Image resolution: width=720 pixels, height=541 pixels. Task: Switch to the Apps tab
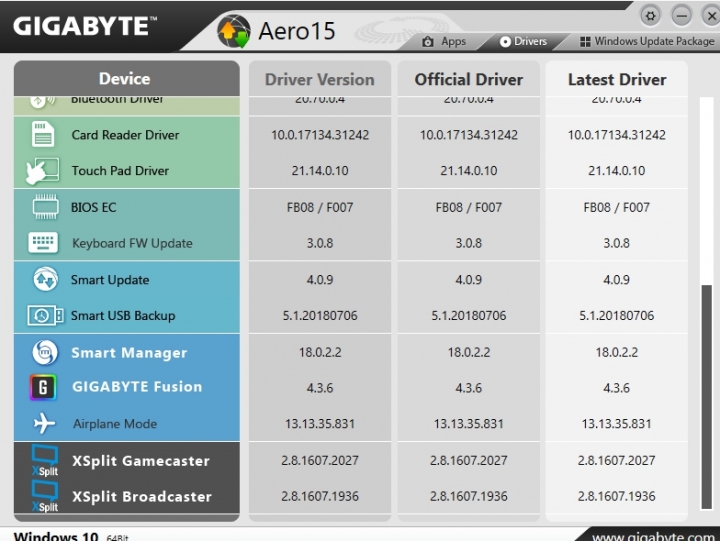[444, 41]
